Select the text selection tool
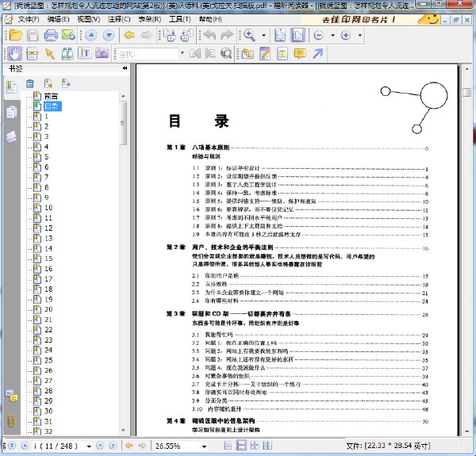 point(85,54)
